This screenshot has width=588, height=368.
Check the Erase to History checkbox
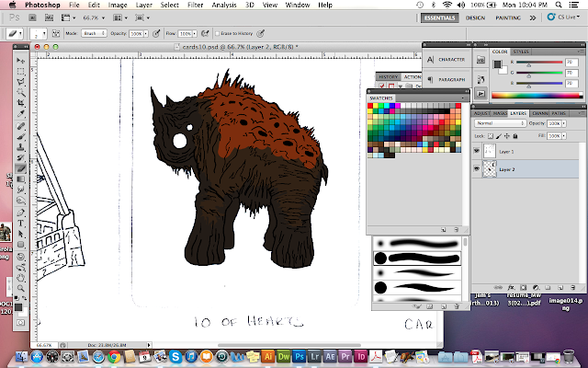click(x=217, y=33)
